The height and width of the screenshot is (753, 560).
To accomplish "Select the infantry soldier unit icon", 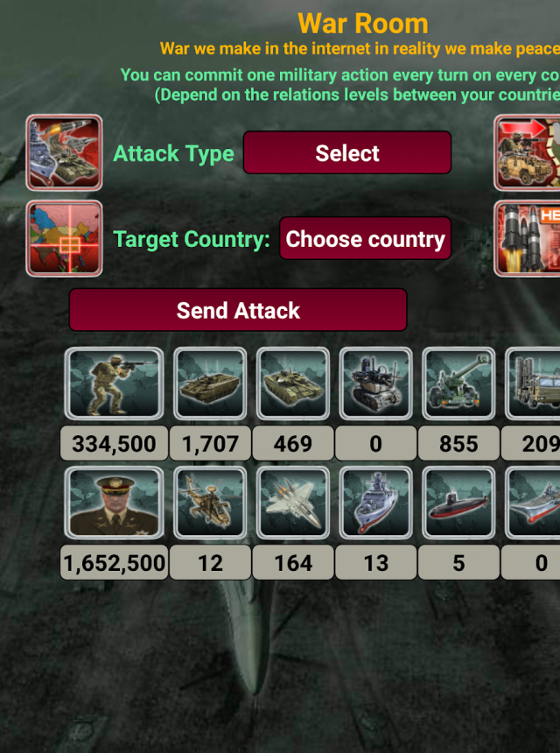I will coord(115,384).
